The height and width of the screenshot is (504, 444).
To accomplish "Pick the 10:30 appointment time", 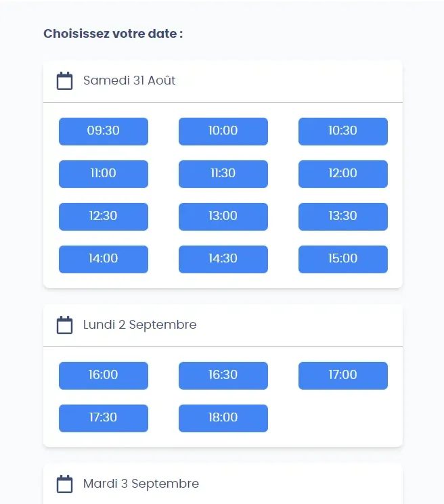I will click(343, 131).
